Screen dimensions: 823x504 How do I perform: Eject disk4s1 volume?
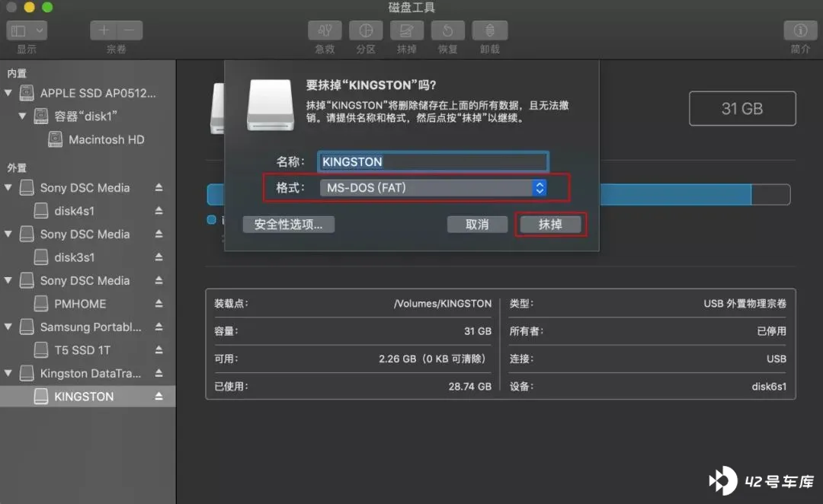(x=159, y=210)
